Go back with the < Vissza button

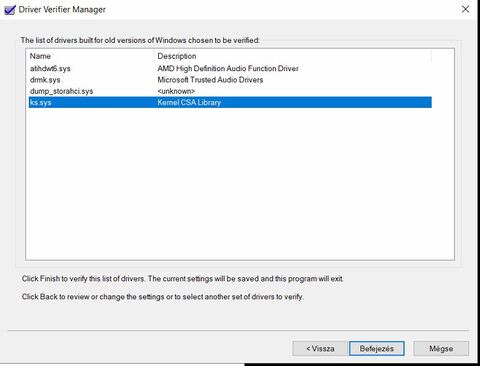(320, 349)
